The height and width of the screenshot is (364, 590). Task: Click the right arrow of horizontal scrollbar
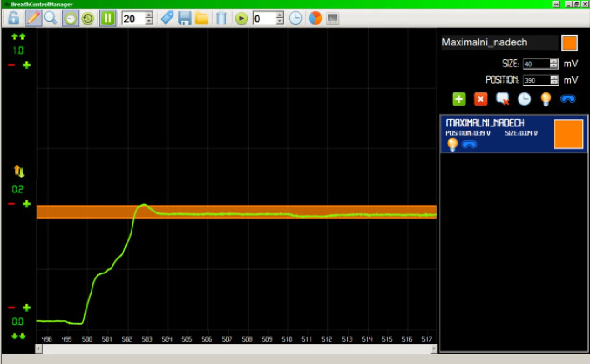433,348
